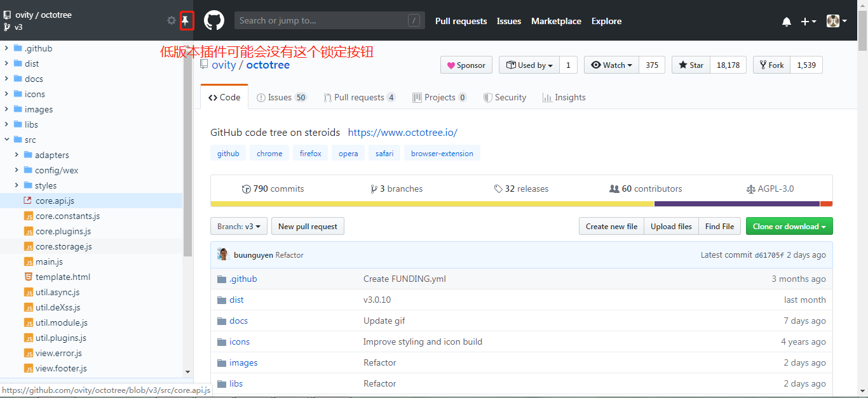Click the Sponsor button

point(466,65)
